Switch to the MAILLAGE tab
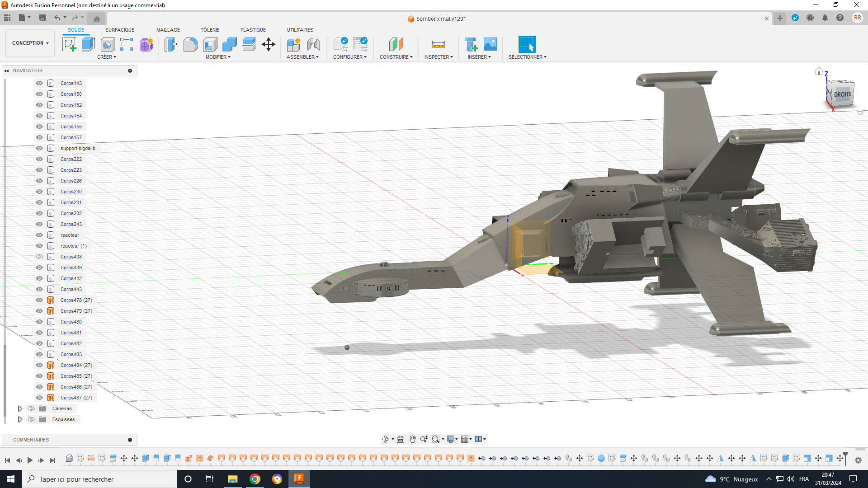 point(168,30)
